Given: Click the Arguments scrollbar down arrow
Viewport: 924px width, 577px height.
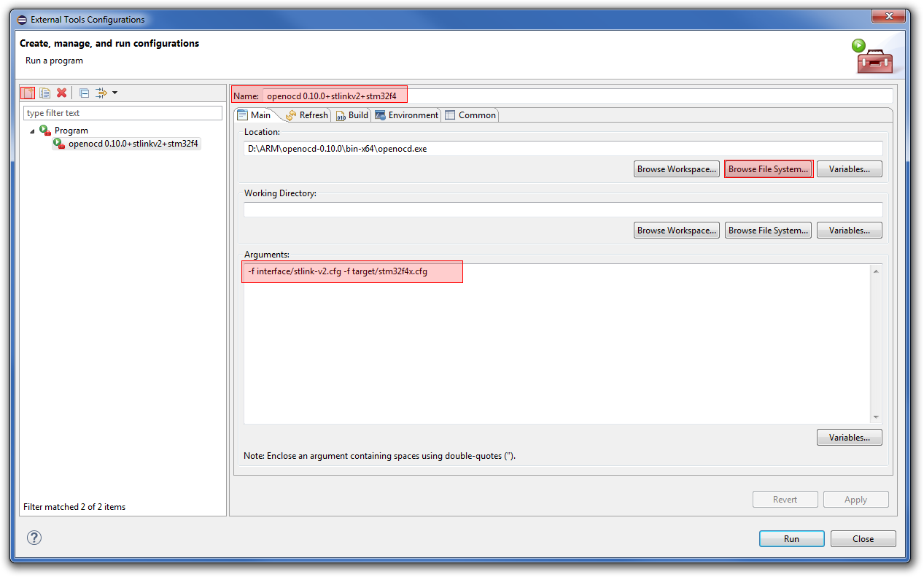Looking at the screenshot, I should coord(876,417).
